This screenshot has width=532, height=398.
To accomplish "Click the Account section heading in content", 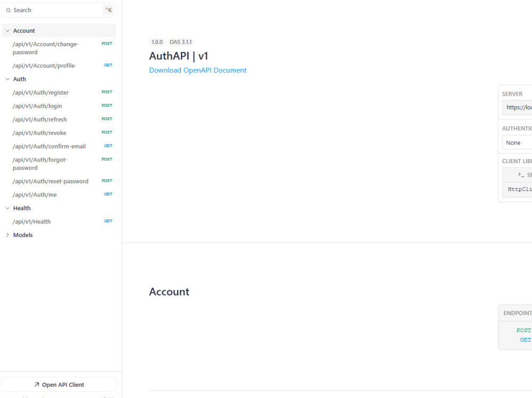I will pyautogui.click(x=169, y=292).
